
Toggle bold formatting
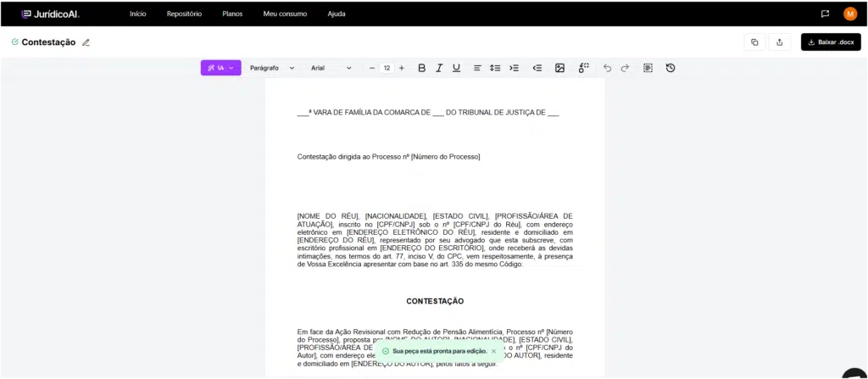click(422, 68)
